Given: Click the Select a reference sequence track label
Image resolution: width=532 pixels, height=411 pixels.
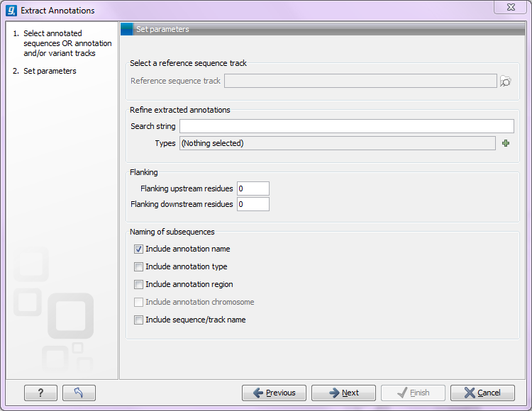Looking at the screenshot, I should 188,63.
